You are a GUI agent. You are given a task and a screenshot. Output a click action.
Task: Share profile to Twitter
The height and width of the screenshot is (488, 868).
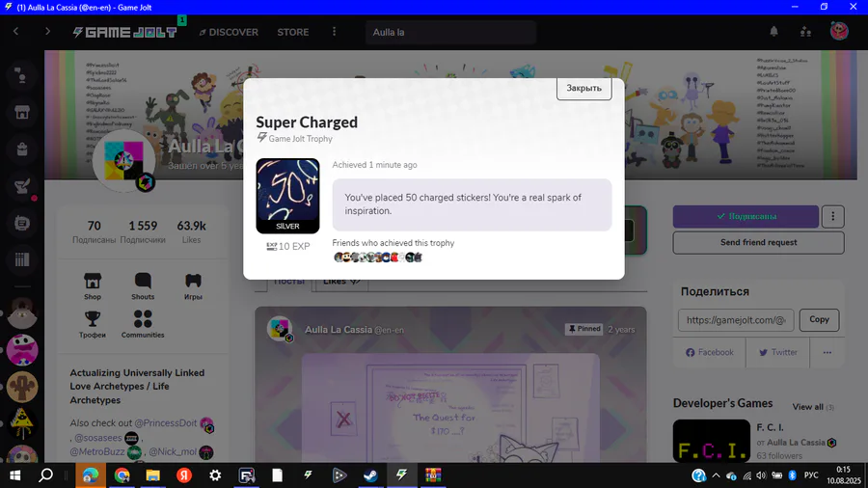tap(777, 352)
